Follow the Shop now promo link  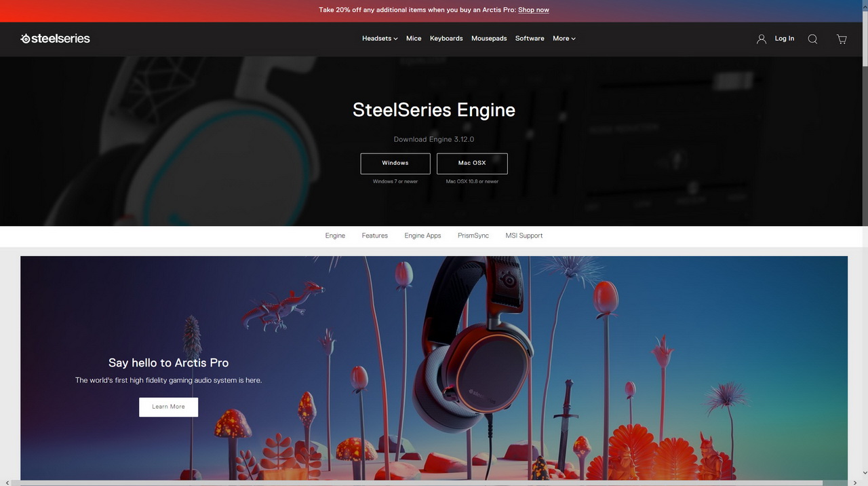click(534, 10)
